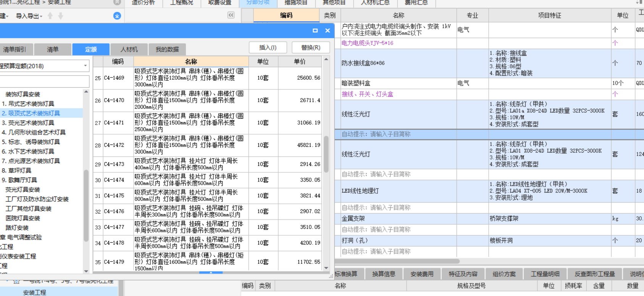This screenshot has width=644, height=296.
Task: Click the 替换(R) button
Action: click(x=311, y=48)
